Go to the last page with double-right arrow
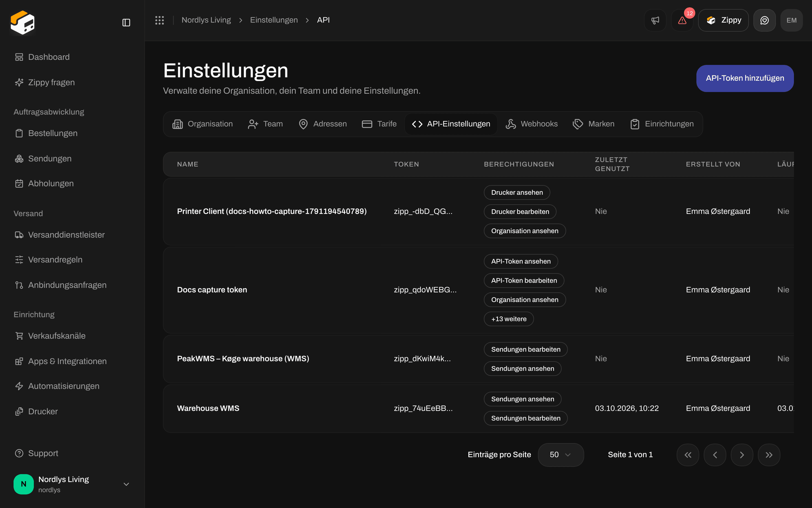Viewport: 812px width, 508px height. tap(769, 455)
